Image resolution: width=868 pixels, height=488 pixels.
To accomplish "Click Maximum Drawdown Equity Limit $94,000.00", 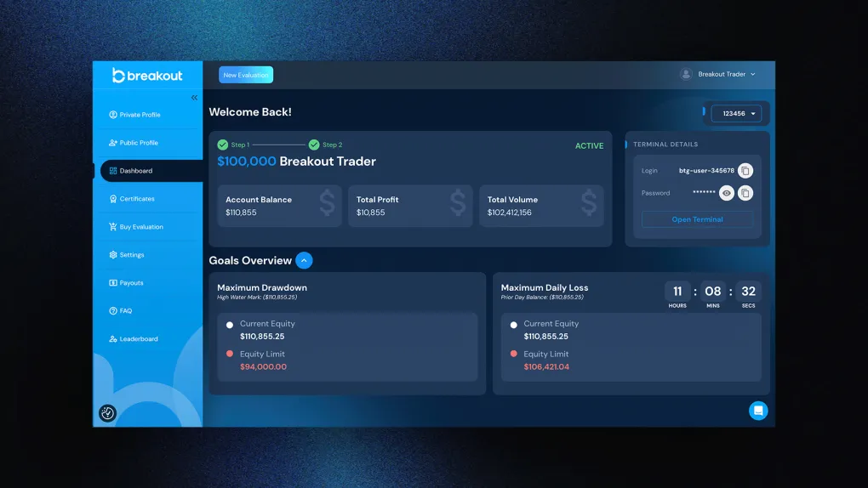I will point(263,366).
